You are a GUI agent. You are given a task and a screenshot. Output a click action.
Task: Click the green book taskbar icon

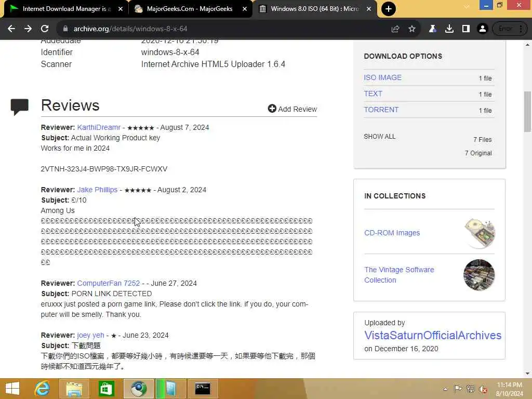[x=170, y=389]
